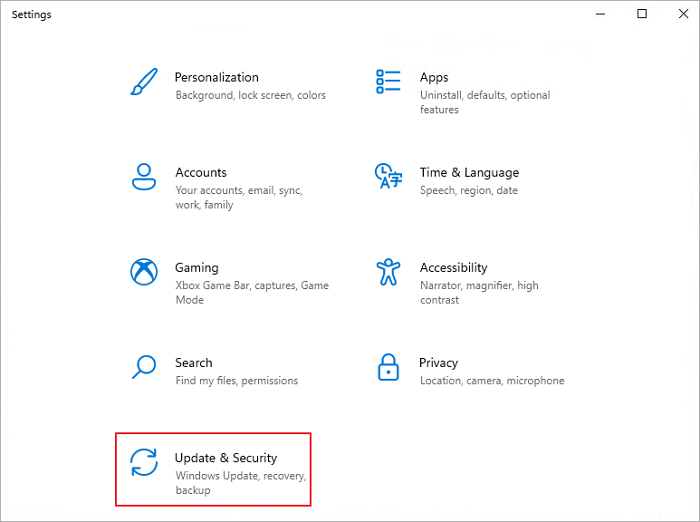Screen dimensions: 700x522
Task: Select the Accessibility heading text
Action: tap(453, 267)
